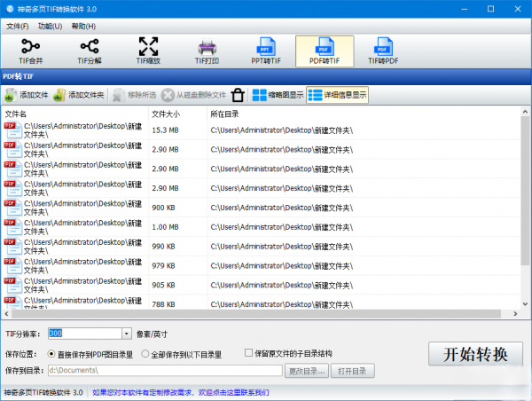Switch to TIF转PDF converter
The image size is (532, 401).
tap(383, 51)
